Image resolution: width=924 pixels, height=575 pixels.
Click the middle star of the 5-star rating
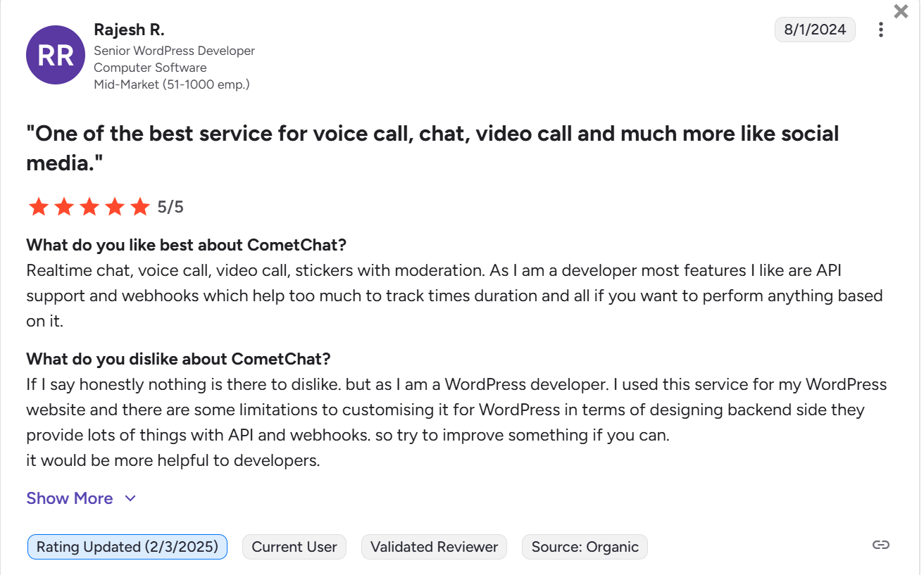tap(89, 206)
